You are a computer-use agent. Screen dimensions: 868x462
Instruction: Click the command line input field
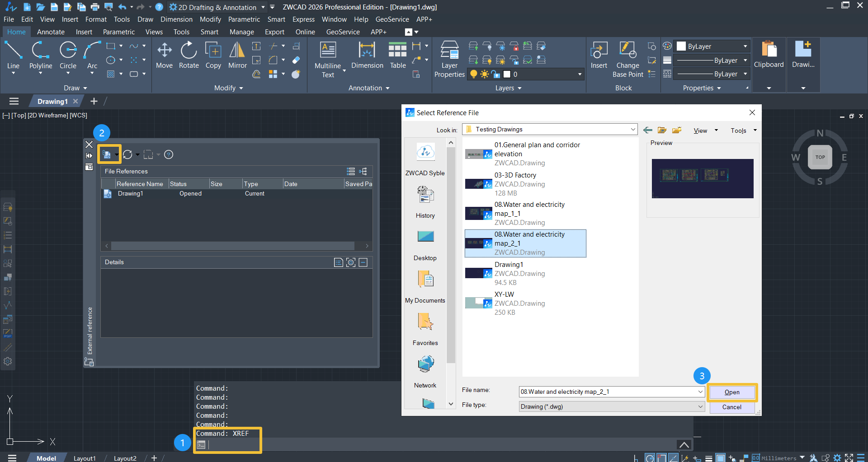443,445
